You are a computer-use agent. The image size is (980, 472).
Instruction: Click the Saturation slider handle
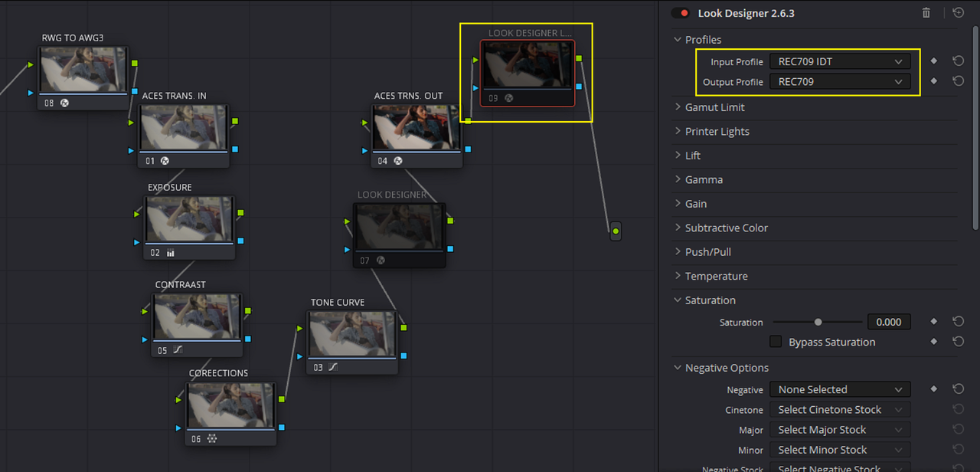pyautogui.click(x=818, y=323)
